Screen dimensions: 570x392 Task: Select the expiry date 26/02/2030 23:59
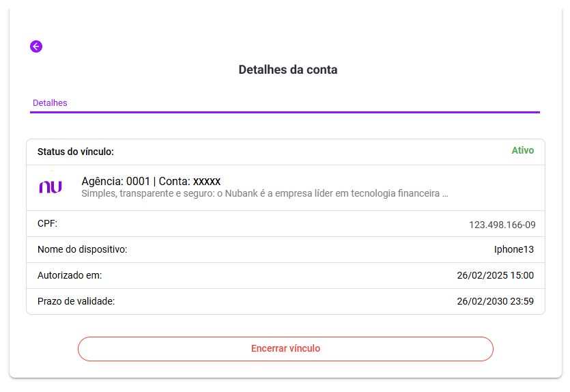[495, 301]
